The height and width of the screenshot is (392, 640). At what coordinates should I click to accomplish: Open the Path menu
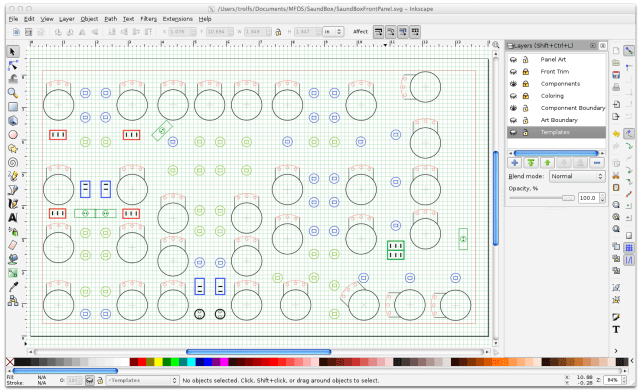pyautogui.click(x=111, y=19)
